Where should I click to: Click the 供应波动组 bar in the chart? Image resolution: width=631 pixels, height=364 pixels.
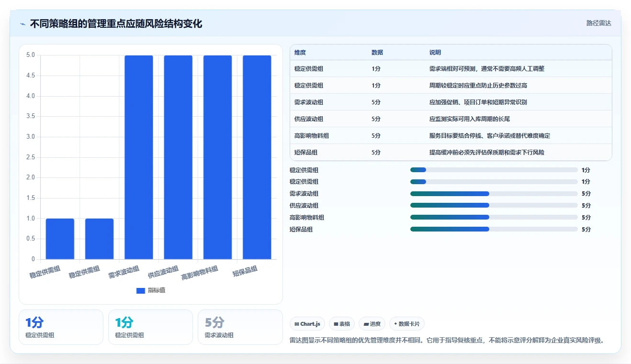tap(178, 157)
